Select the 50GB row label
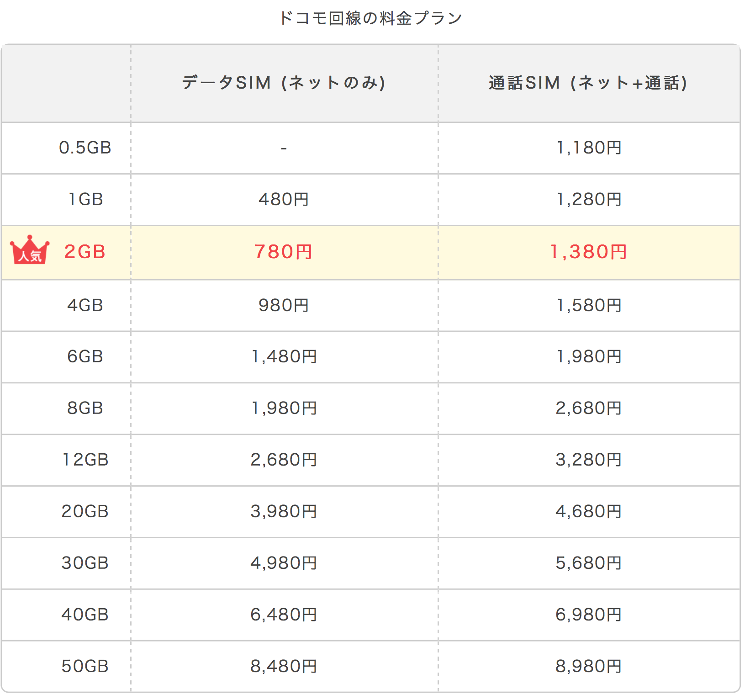Viewport: 750px width, 700px height. tap(85, 666)
